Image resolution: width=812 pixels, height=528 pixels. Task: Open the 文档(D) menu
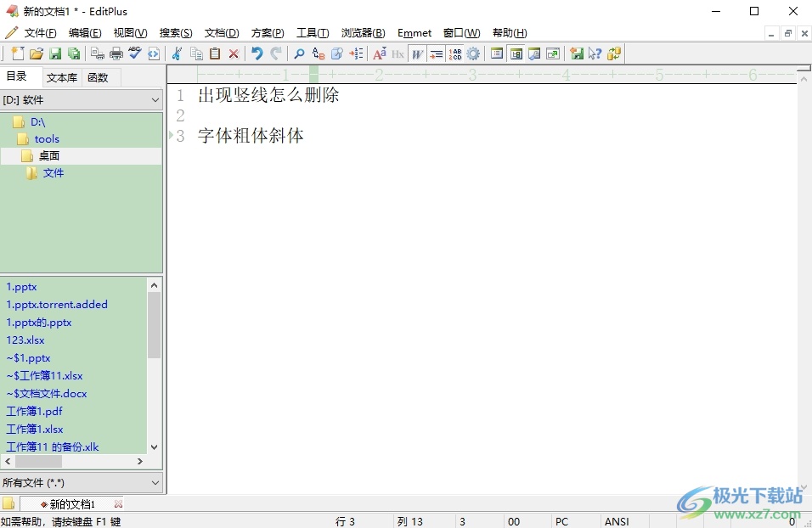(222, 32)
